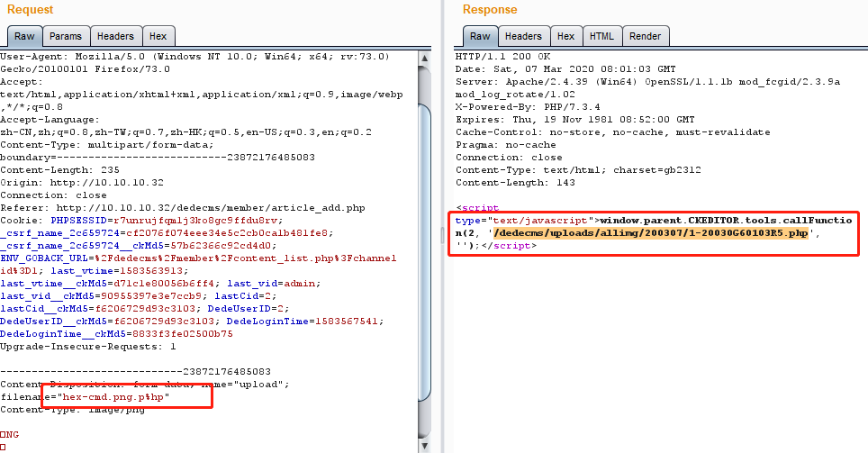This screenshot has width=868, height=453.
Task: Click the Content-Length: 143 response line
Action: [x=515, y=182]
